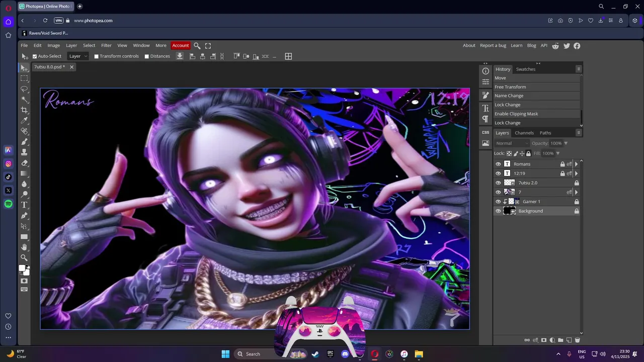Click the foreground color swatch

pyautogui.click(x=22, y=268)
